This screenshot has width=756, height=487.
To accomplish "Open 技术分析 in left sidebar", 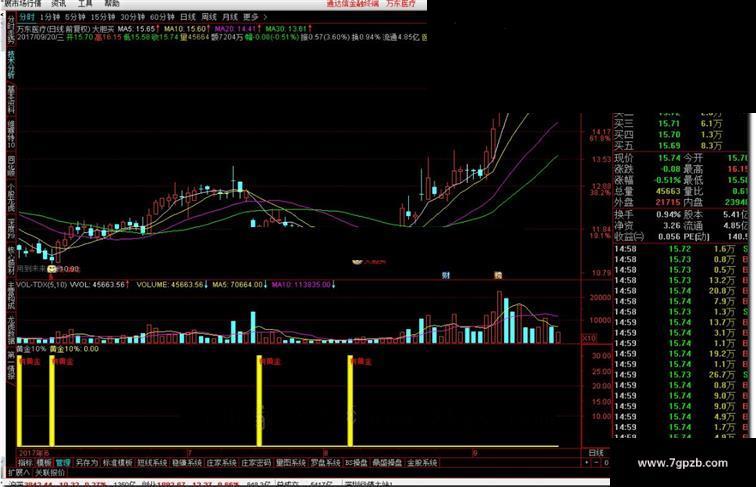I will point(11,65).
